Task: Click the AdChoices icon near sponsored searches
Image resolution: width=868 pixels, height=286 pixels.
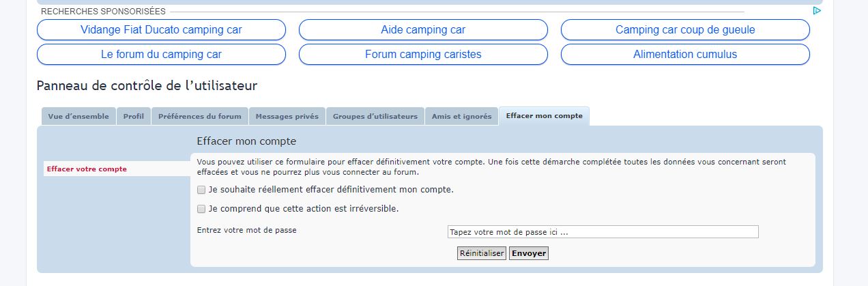Action: [x=816, y=11]
